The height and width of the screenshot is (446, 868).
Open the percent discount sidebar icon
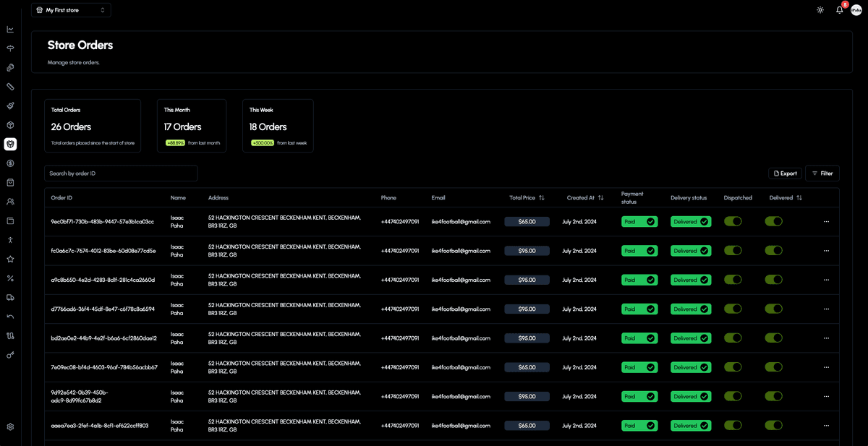(10, 278)
